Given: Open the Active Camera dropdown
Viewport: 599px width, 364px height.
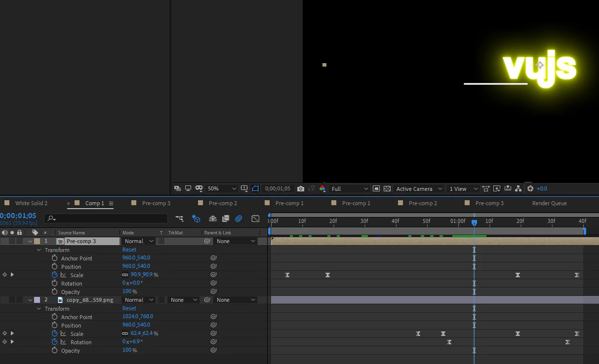Looking at the screenshot, I should pyautogui.click(x=419, y=188).
